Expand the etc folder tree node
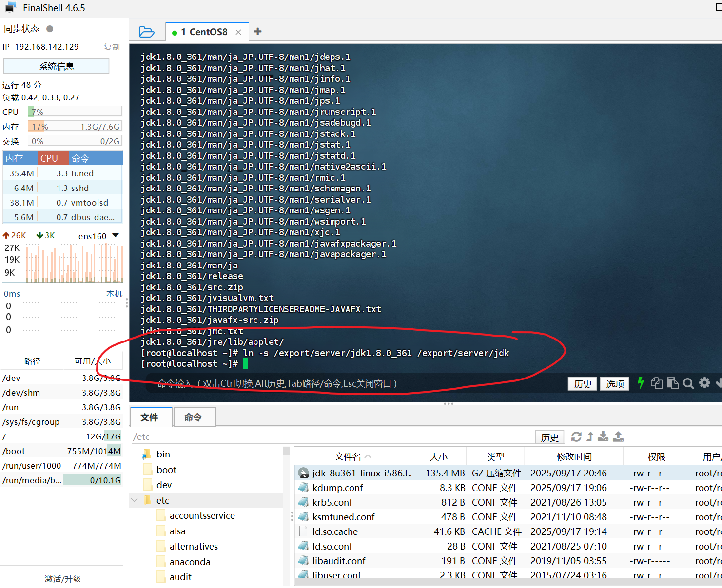 (162, 500)
